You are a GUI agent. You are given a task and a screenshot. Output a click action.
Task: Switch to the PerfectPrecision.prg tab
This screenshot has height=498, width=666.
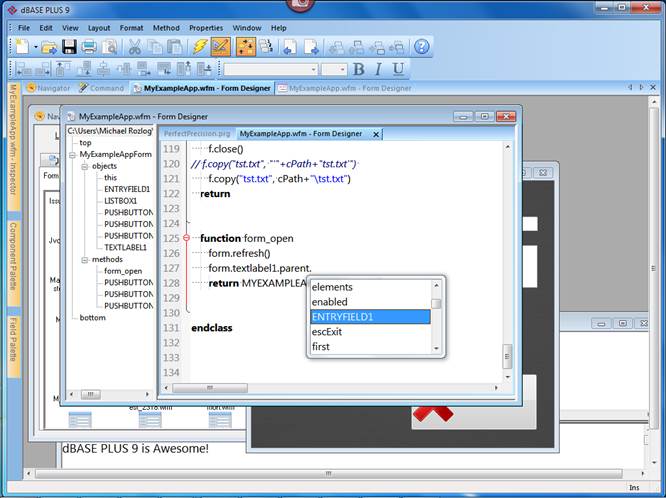click(x=196, y=133)
